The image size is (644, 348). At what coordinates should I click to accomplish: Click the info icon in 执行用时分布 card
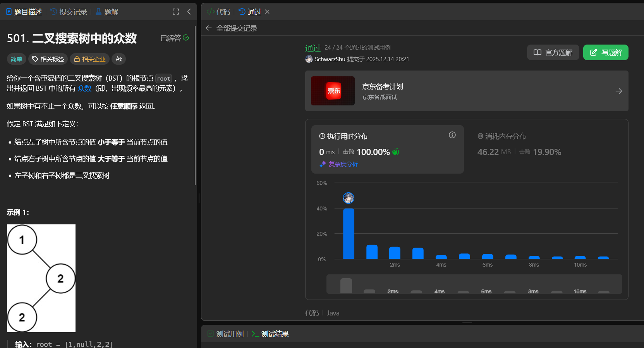click(452, 135)
